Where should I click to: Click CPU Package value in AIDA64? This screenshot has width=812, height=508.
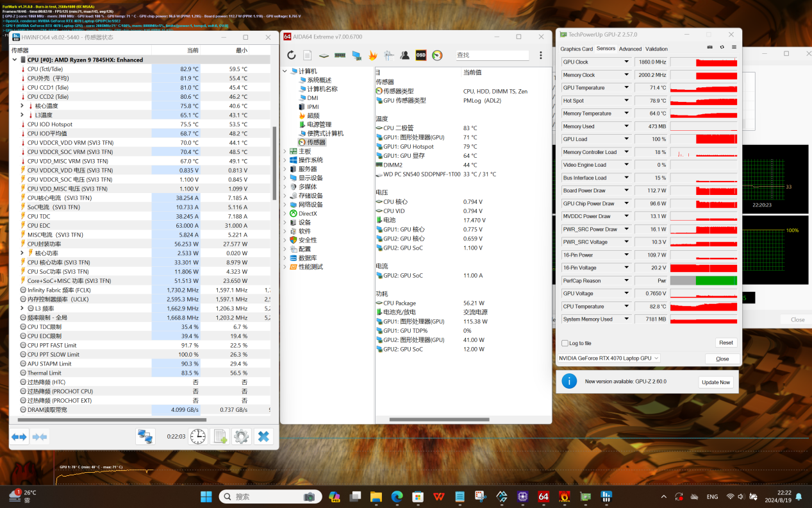point(474,303)
